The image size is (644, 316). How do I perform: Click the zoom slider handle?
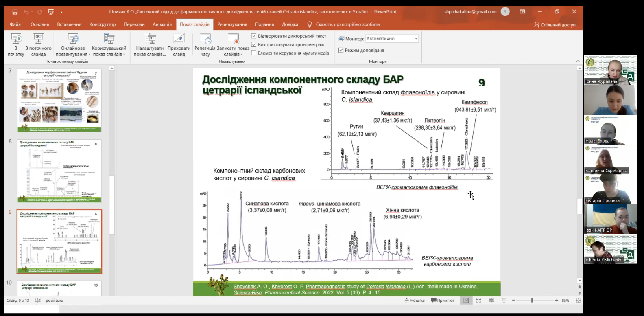click(x=532, y=301)
